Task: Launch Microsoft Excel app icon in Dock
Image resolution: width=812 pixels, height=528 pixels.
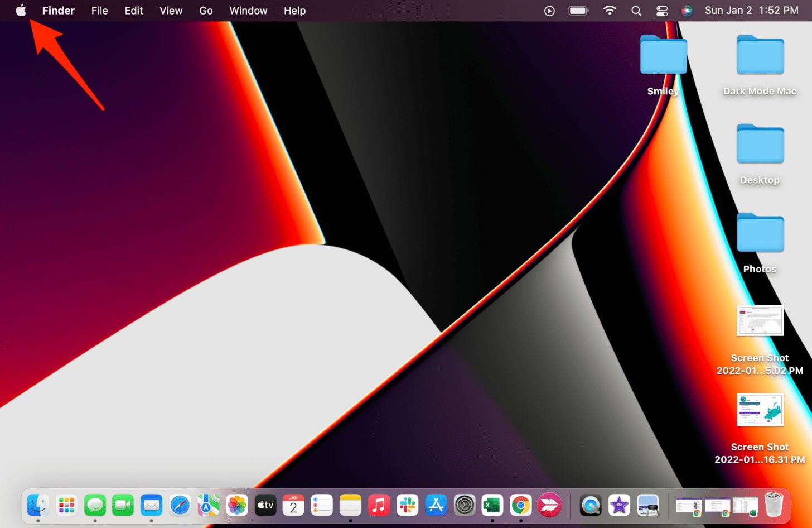Action: [492, 506]
